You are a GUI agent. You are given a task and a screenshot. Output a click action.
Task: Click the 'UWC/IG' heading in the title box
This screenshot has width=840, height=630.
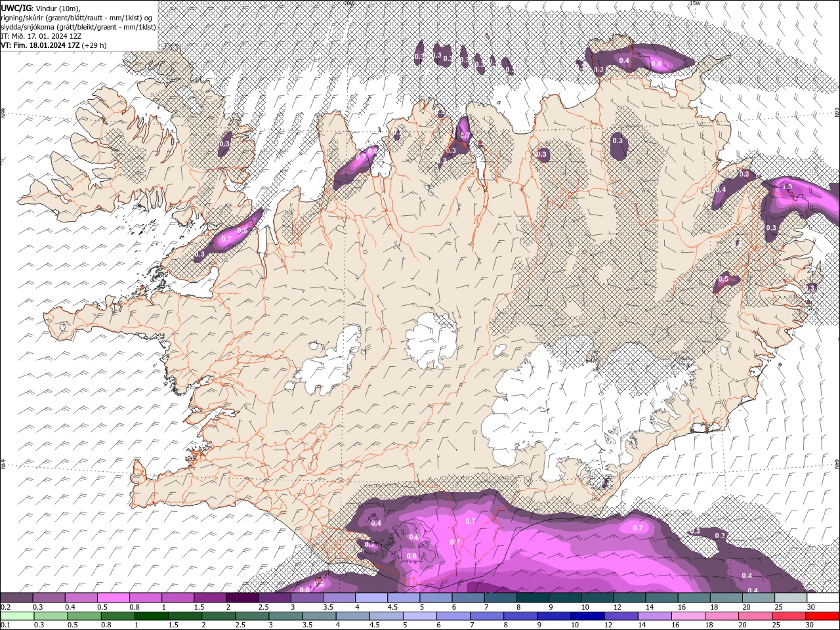tap(16, 8)
